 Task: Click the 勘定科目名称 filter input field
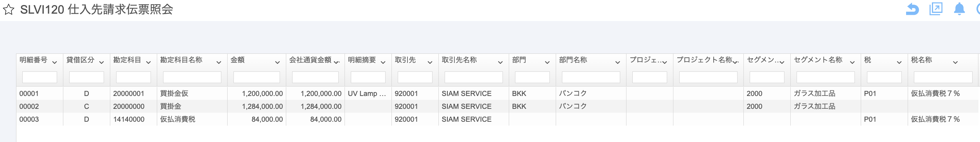point(192,77)
